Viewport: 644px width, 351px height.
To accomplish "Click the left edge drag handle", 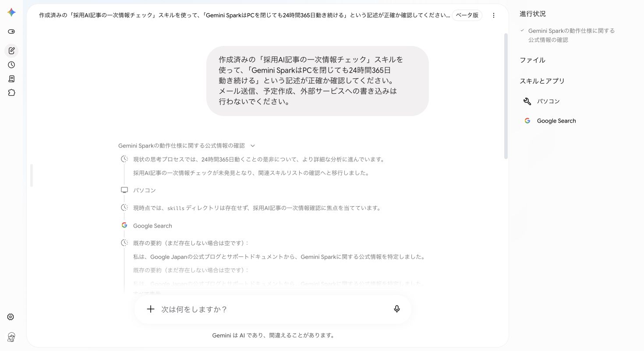I will 32,175.
